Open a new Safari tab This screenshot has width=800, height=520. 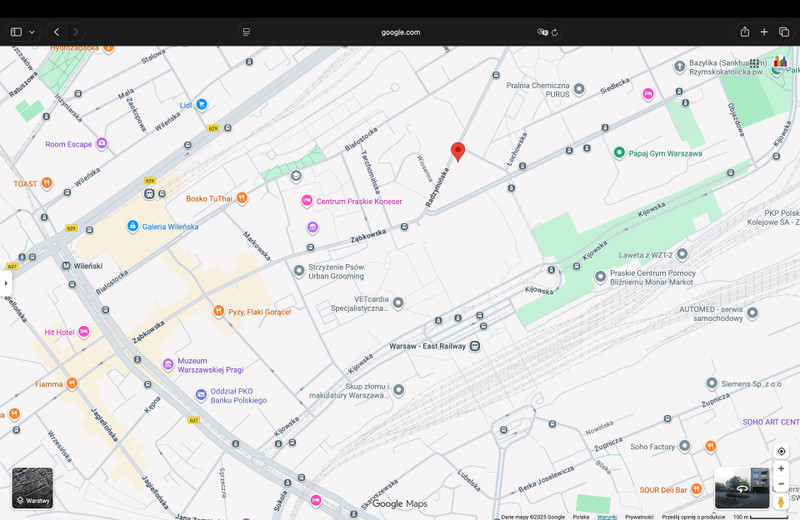pyautogui.click(x=764, y=32)
